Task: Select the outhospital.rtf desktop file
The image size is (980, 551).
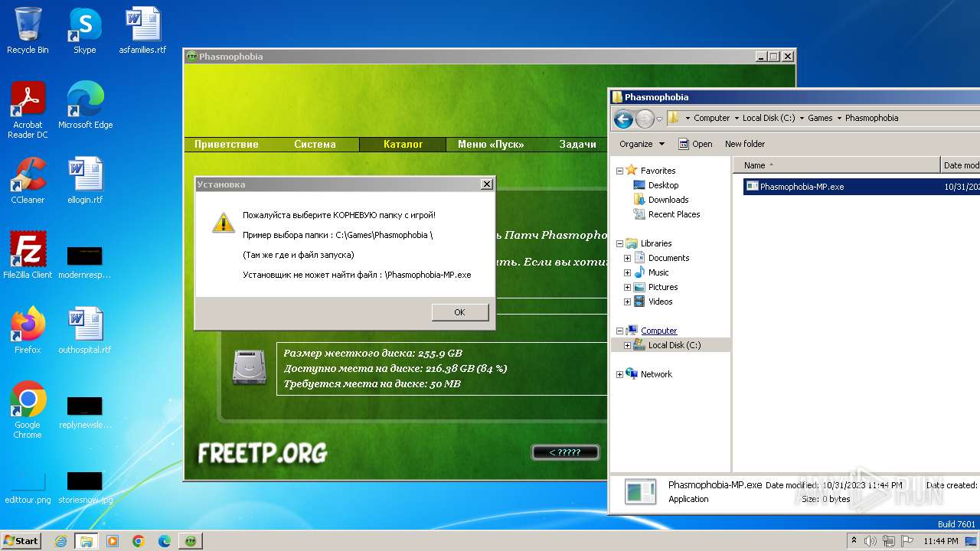Action: coord(85,331)
